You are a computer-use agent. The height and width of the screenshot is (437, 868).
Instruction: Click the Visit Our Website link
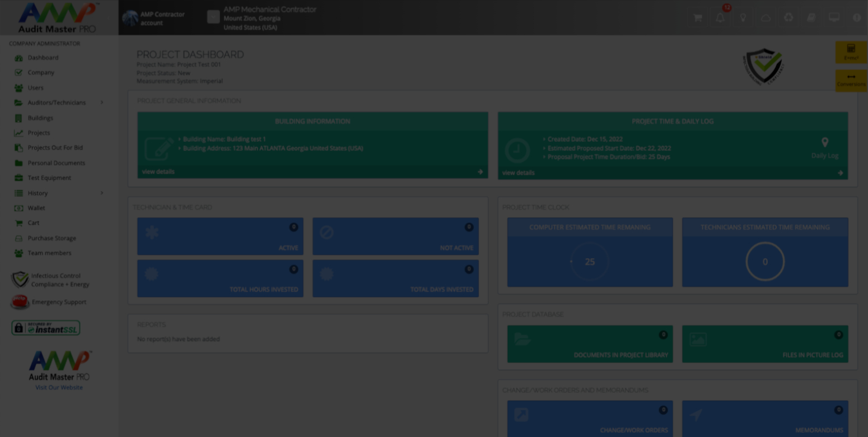tap(59, 387)
